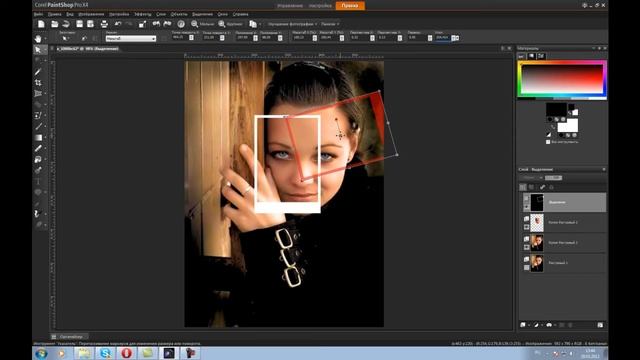Image resolution: width=640 pixels, height=360 pixels.
Task: Select the Pan hand tool
Action: point(38,38)
